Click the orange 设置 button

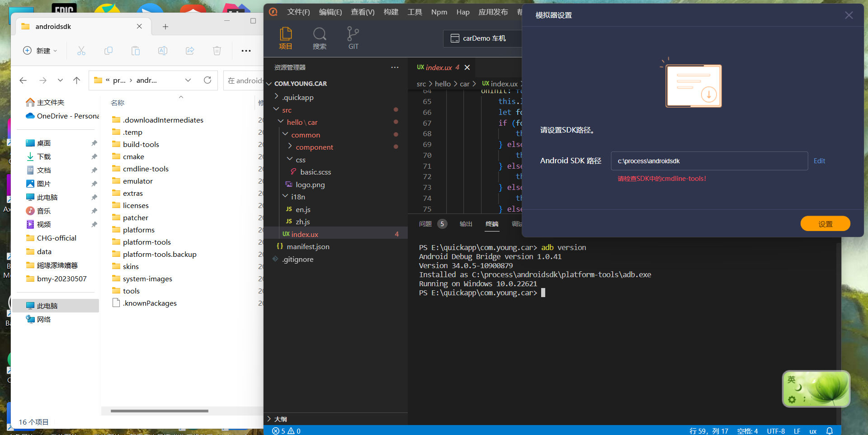coord(825,224)
